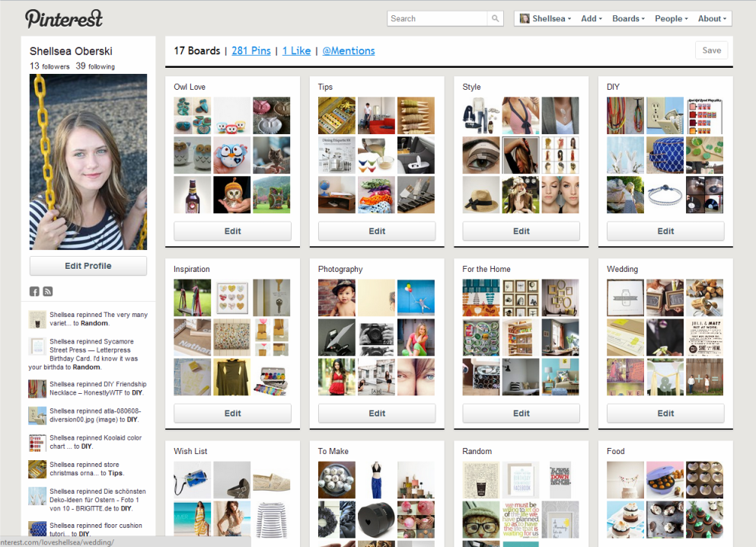Open the Shellsea dropdown menu
Image resolution: width=756 pixels, height=547 pixels.
pos(551,19)
